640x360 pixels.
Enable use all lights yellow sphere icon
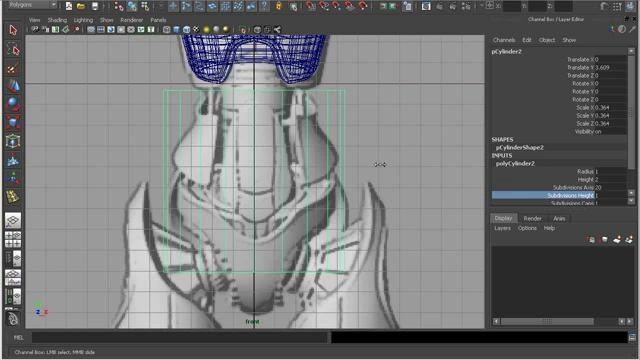click(x=206, y=29)
